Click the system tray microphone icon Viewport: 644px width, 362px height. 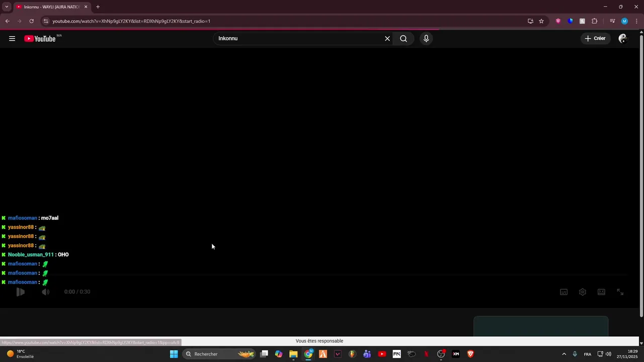(x=575, y=354)
